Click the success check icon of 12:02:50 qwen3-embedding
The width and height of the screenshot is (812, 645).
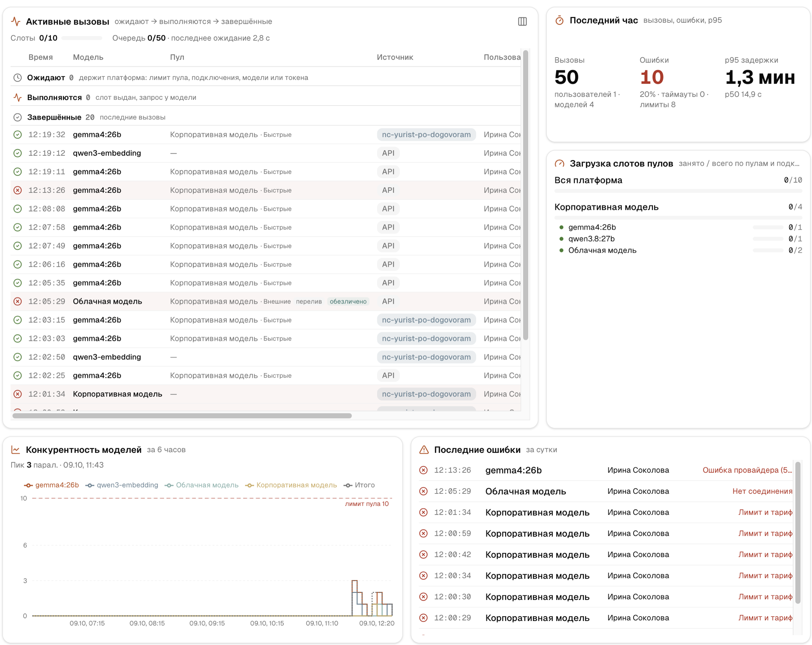[17, 357]
